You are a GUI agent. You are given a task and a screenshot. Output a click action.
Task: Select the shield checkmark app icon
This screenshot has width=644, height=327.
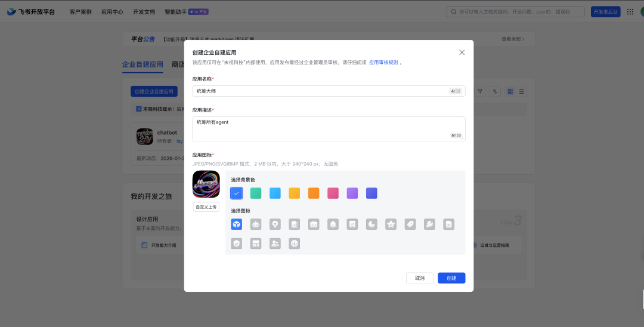[x=237, y=243]
